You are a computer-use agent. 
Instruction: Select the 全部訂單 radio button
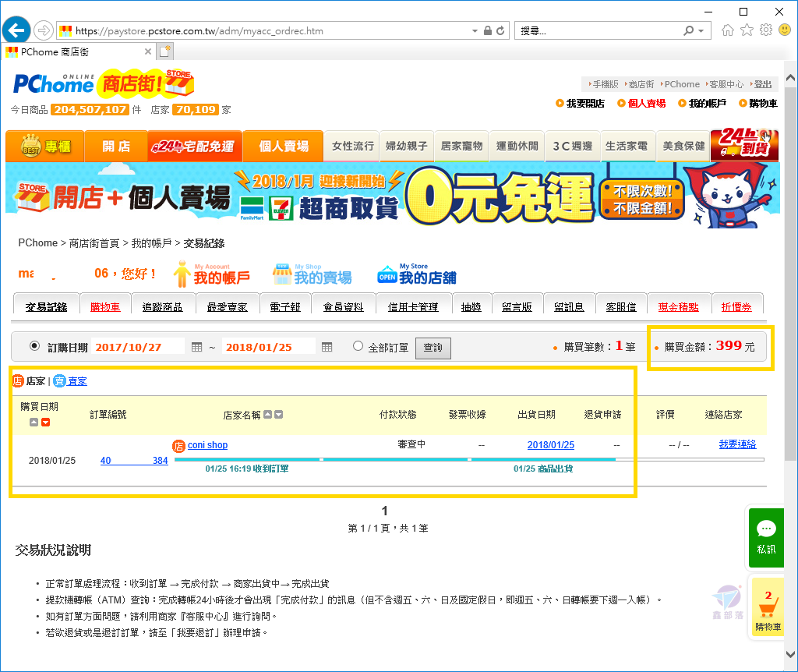tap(358, 346)
